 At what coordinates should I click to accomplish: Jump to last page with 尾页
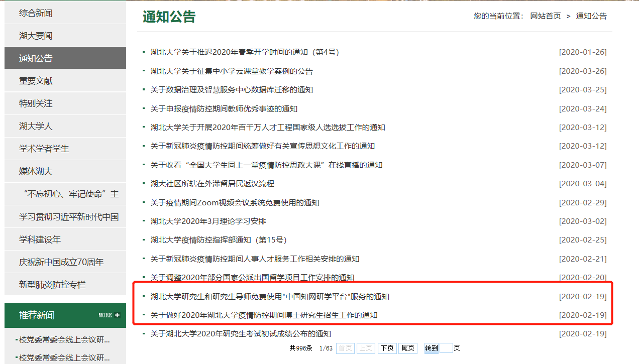408,348
